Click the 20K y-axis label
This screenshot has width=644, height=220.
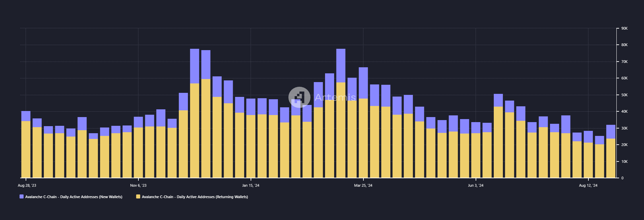coord(624,145)
